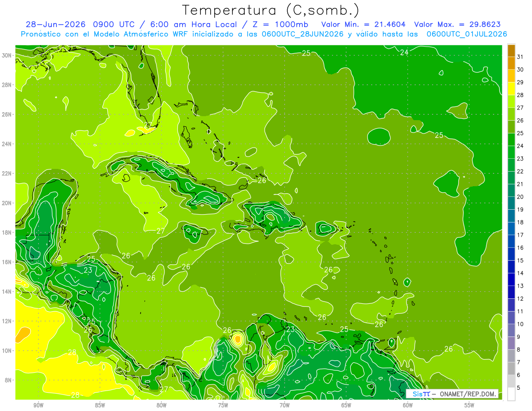
Task: Click the 80W longitude axis label
Action: (x=161, y=405)
